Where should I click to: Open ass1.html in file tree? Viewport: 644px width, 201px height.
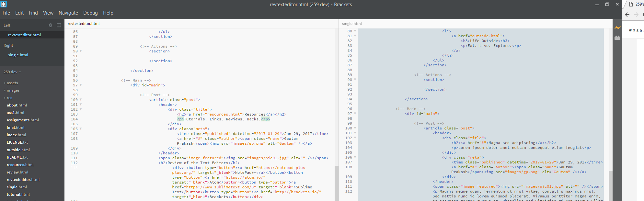tap(16, 113)
